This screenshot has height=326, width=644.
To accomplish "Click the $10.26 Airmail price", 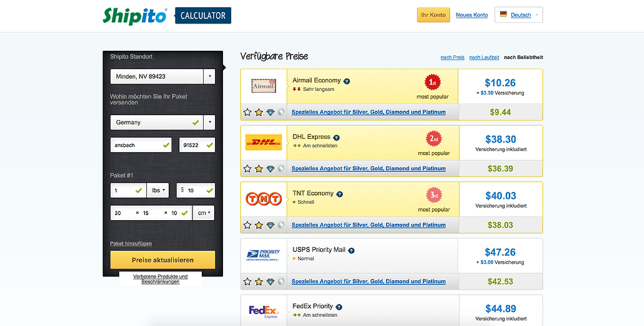I will pos(500,82).
